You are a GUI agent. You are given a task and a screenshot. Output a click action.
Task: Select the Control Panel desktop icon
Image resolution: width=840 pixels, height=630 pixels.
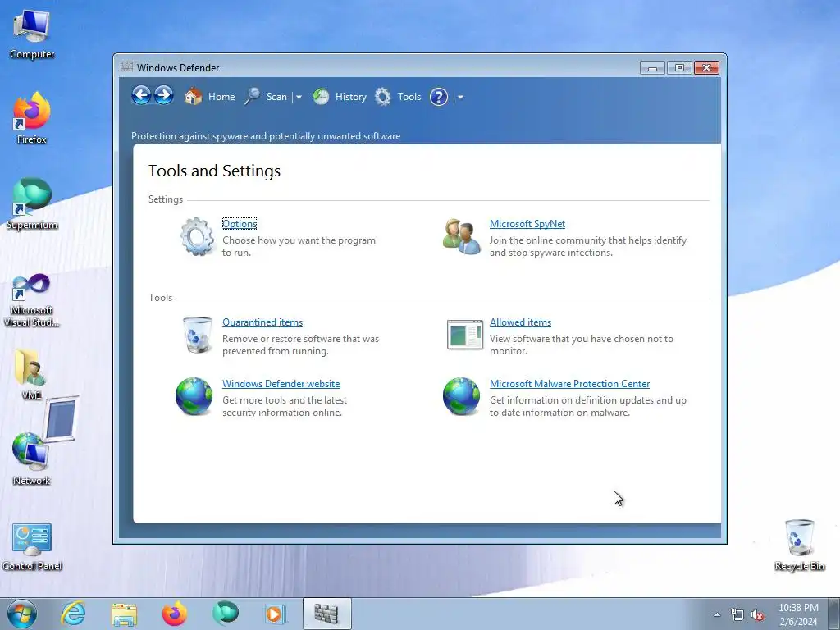pyautogui.click(x=32, y=546)
